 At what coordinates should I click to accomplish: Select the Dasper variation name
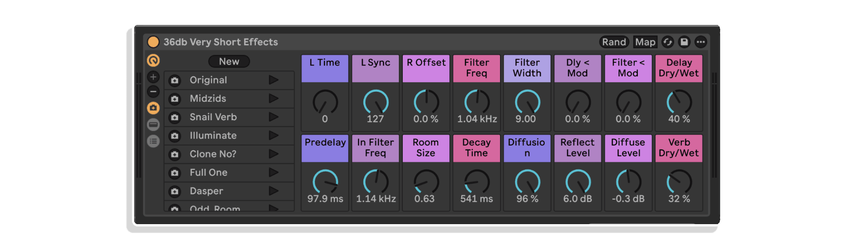(x=206, y=191)
